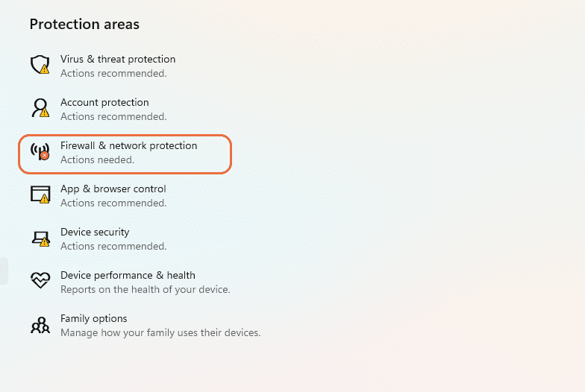Go to App & browser control

point(113,189)
